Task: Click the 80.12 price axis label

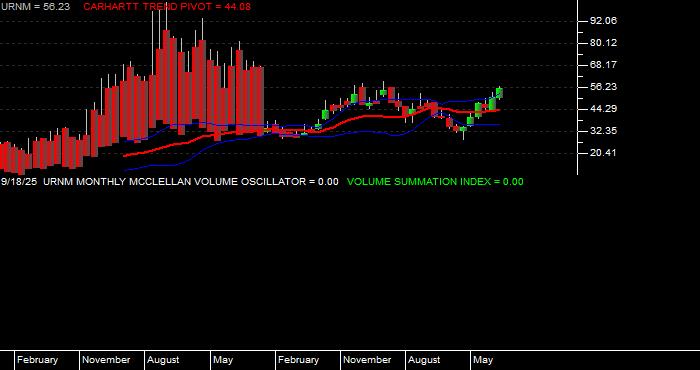Action: [603, 43]
